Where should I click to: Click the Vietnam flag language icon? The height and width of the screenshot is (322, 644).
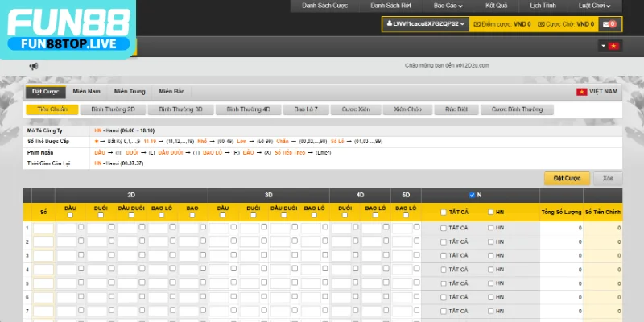point(613,46)
